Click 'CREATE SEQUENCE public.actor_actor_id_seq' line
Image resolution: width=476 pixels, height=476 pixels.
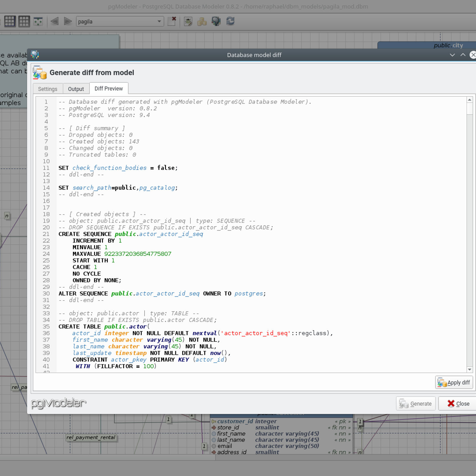131,234
